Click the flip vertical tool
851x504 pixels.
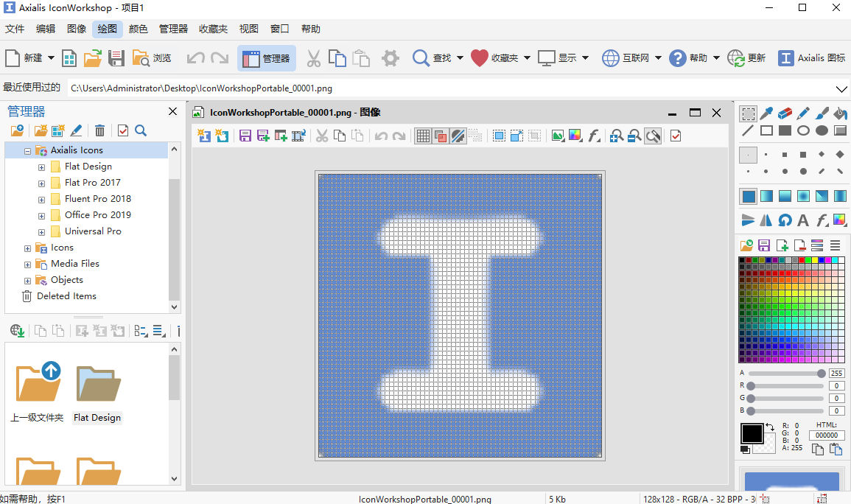(748, 220)
